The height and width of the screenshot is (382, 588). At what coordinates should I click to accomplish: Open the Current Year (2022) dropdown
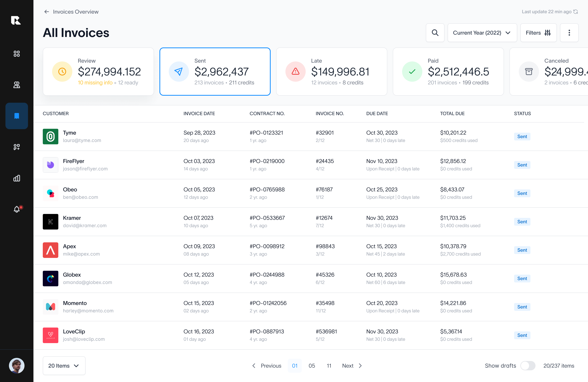point(482,33)
